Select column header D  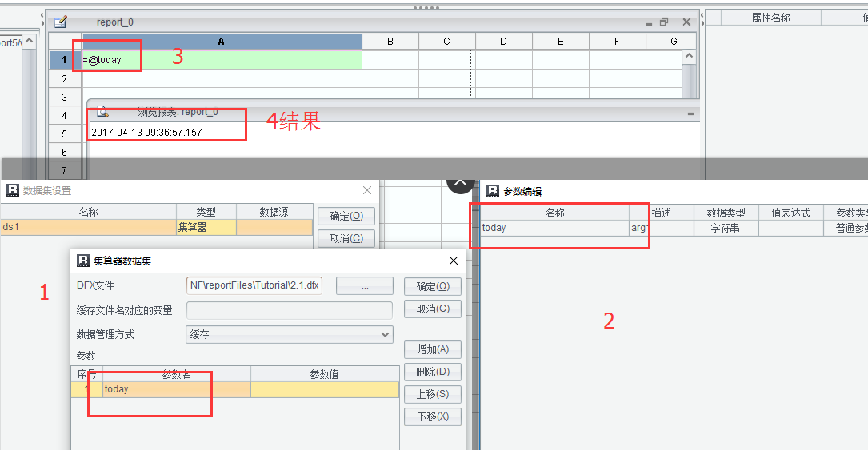tap(503, 42)
